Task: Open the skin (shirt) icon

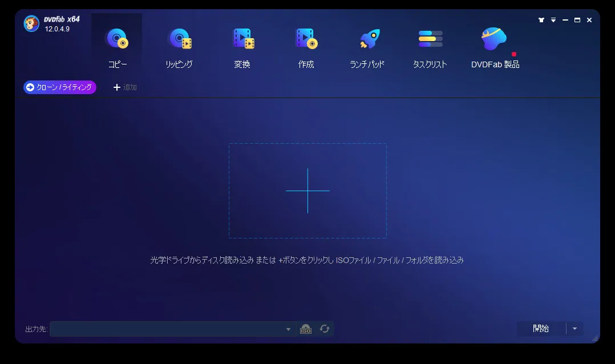Action: (541, 20)
